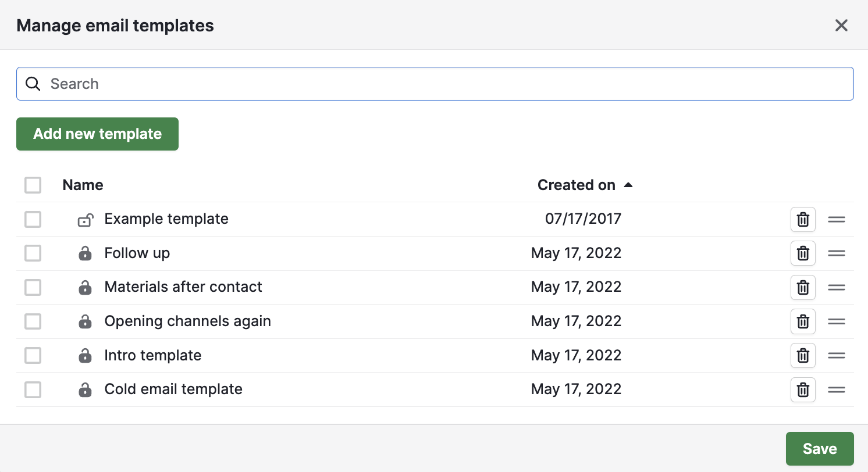Click the search magnifier icon
Screen dimensions: 868x472
point(33,84)
